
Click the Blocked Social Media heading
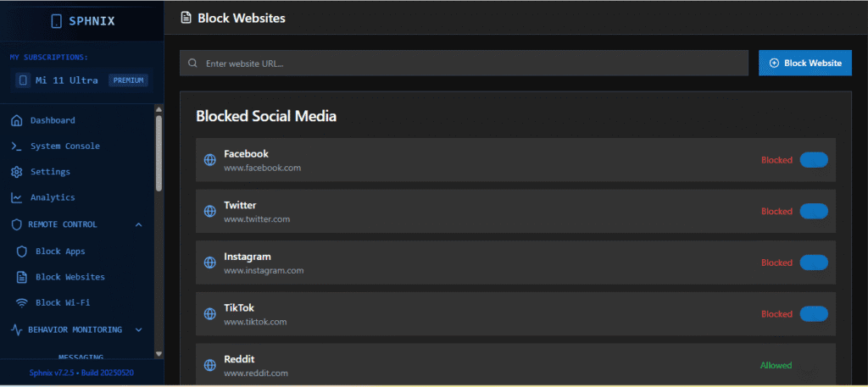(266, 116)
